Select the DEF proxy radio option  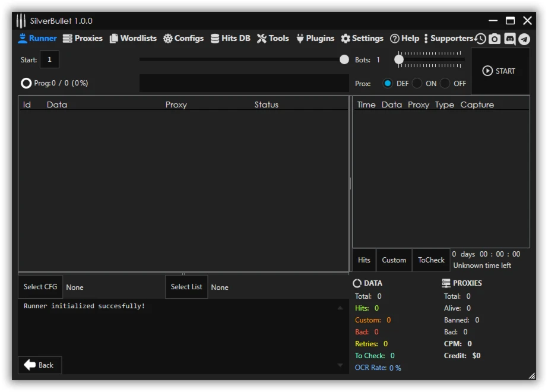(x=388, y=84)
